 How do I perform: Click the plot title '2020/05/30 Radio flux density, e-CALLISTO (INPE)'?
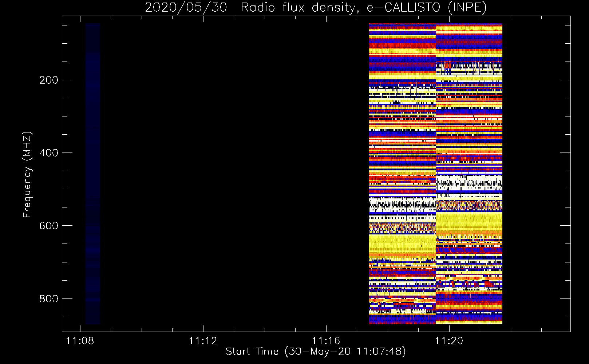(x=316, y=7)
